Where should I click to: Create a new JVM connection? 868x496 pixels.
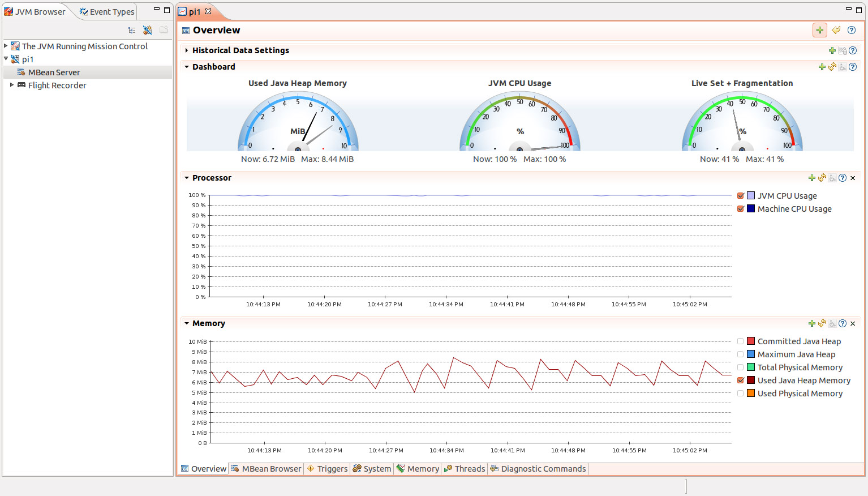pos(148,30)
